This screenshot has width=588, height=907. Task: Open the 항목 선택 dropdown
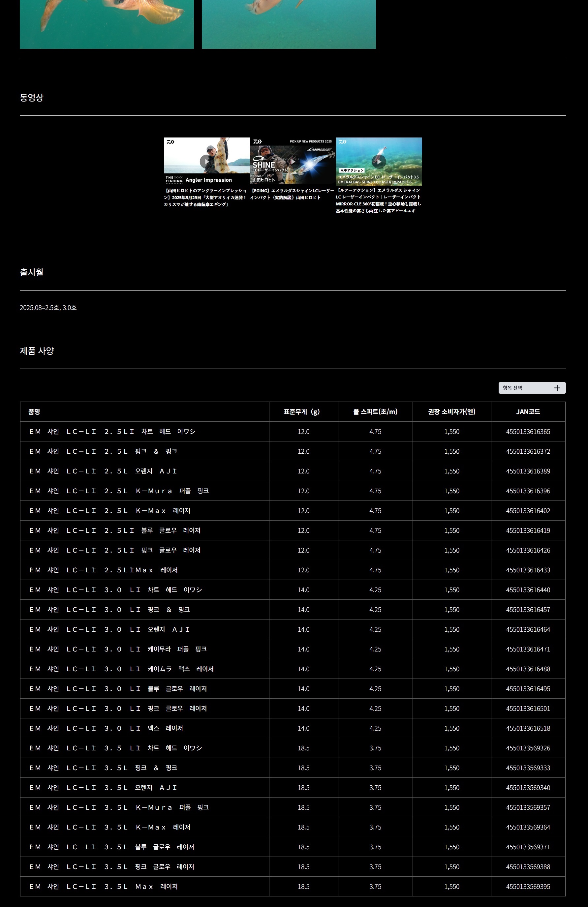(x=532, y=388)
